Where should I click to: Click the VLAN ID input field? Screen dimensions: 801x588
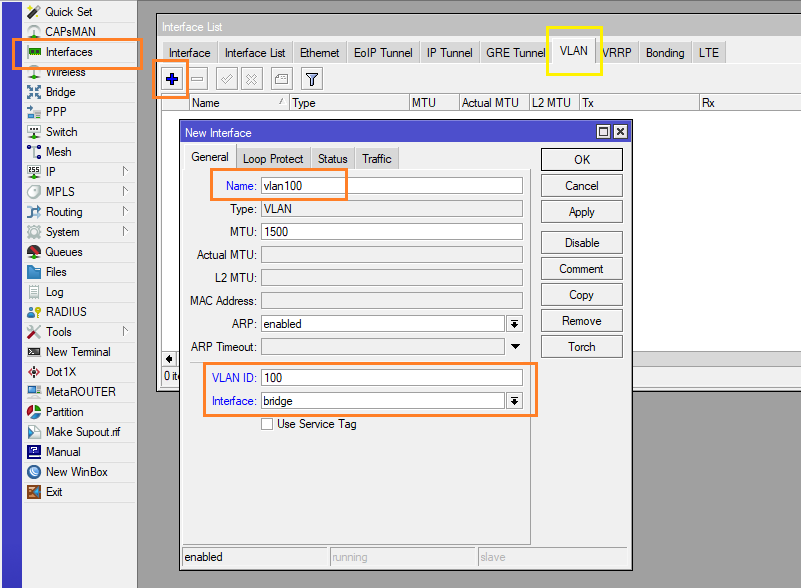[391, 378]
